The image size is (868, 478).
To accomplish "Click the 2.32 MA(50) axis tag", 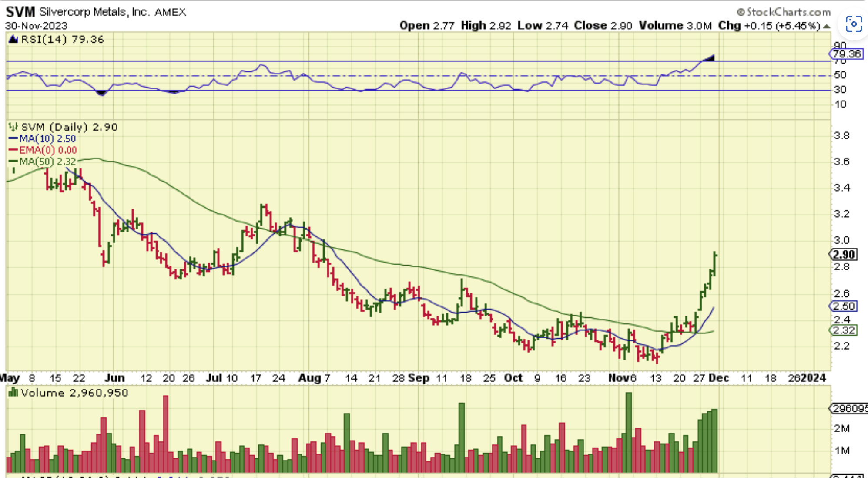I will [844, 330].
